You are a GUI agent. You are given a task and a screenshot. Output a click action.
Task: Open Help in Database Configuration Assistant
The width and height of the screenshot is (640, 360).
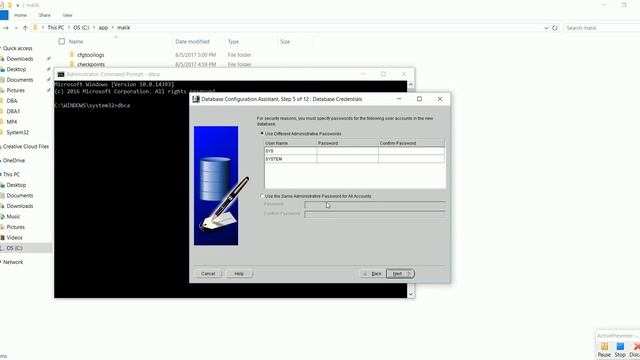[x=239, y=273]
